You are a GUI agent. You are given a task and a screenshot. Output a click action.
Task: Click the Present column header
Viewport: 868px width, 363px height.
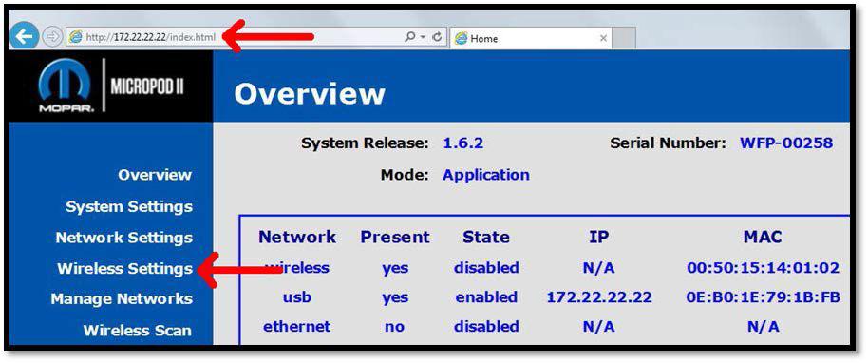pyautogui.click(x=395, y=238)
